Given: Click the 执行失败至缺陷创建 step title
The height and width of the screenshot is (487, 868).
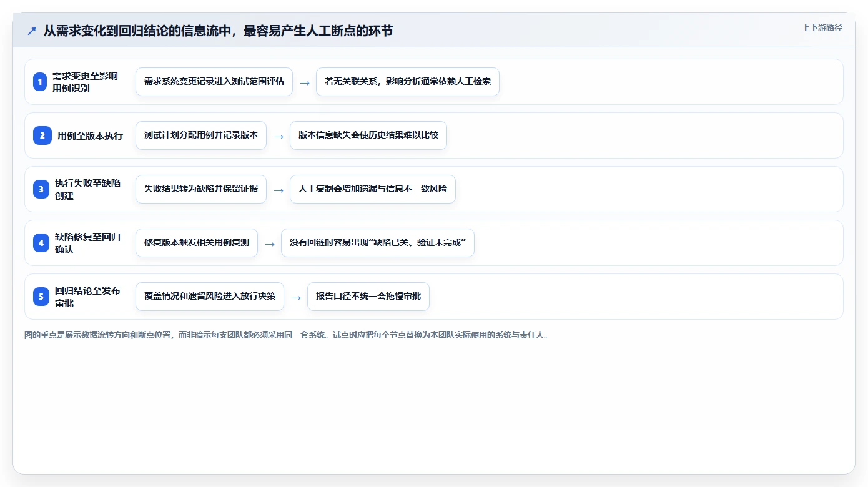Looking at the screenshot, I should click(x=87, y=189).
